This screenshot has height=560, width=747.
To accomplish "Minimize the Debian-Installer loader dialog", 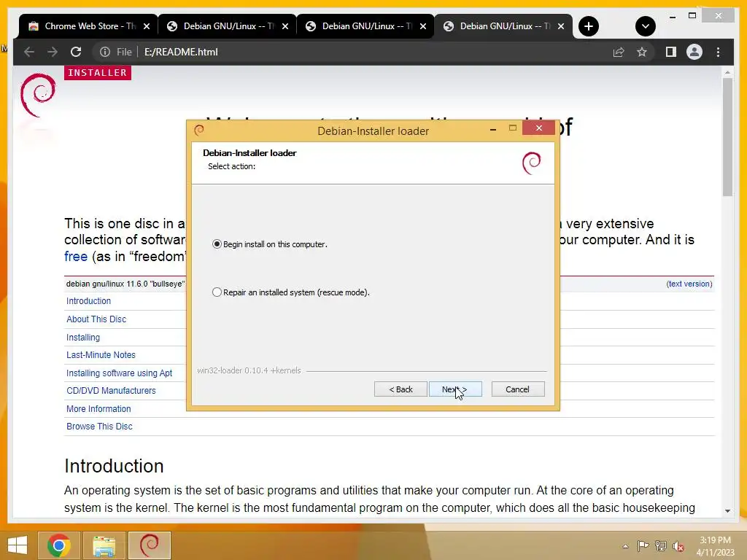I will [493, 128].
